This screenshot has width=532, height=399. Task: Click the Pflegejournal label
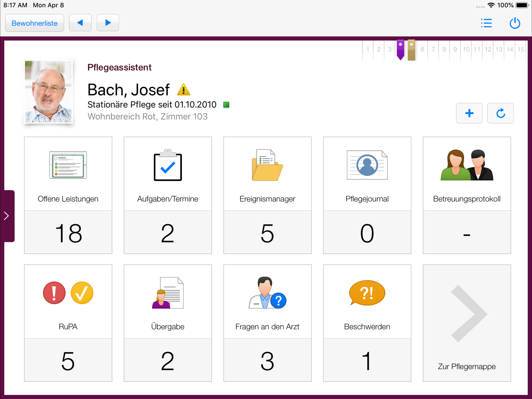(367, 199)
